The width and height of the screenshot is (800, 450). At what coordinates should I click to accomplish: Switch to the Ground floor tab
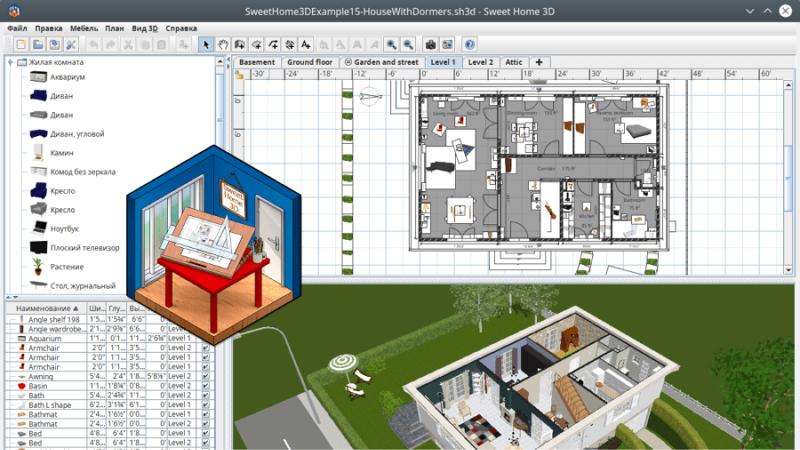coord(308,62)
